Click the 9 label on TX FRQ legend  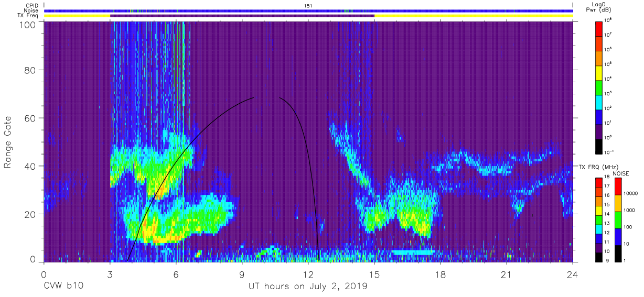pyautogui.click(x=606, y=261)
